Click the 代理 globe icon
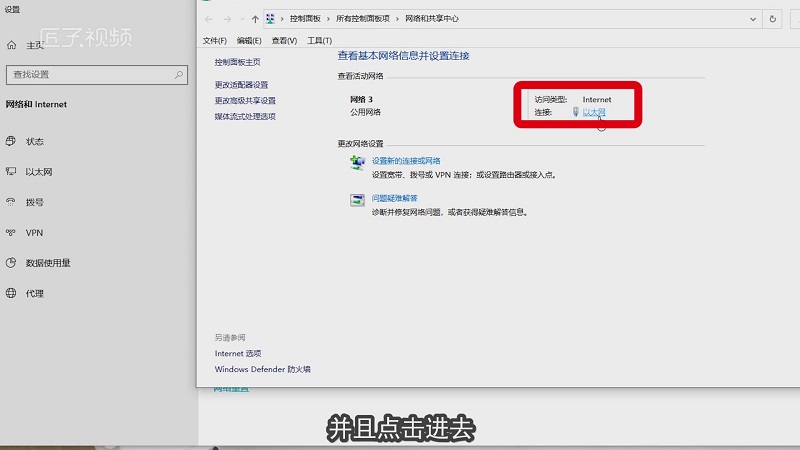800x450 pixels. point(11,294)
